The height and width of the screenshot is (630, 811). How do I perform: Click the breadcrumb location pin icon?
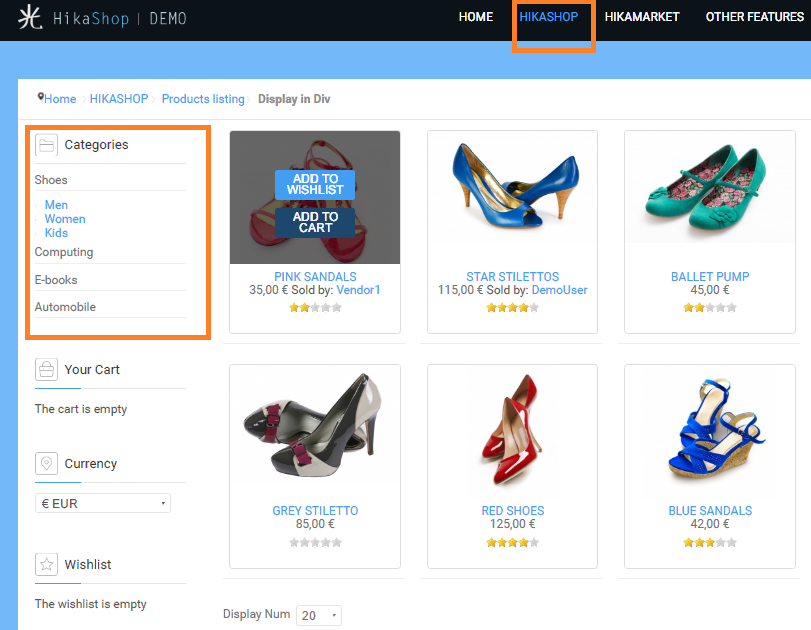pos(41,98)
